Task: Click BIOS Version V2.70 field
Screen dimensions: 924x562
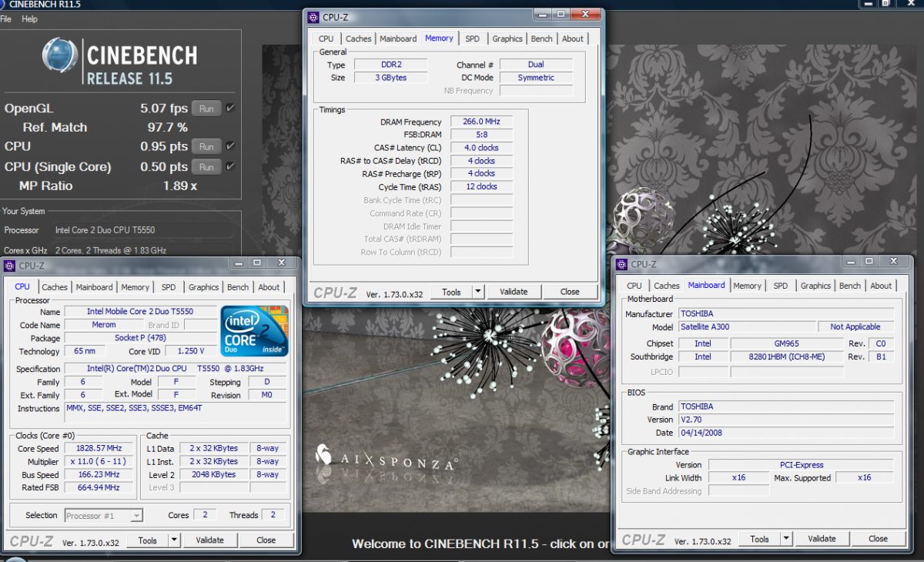Action: (785, 420)
